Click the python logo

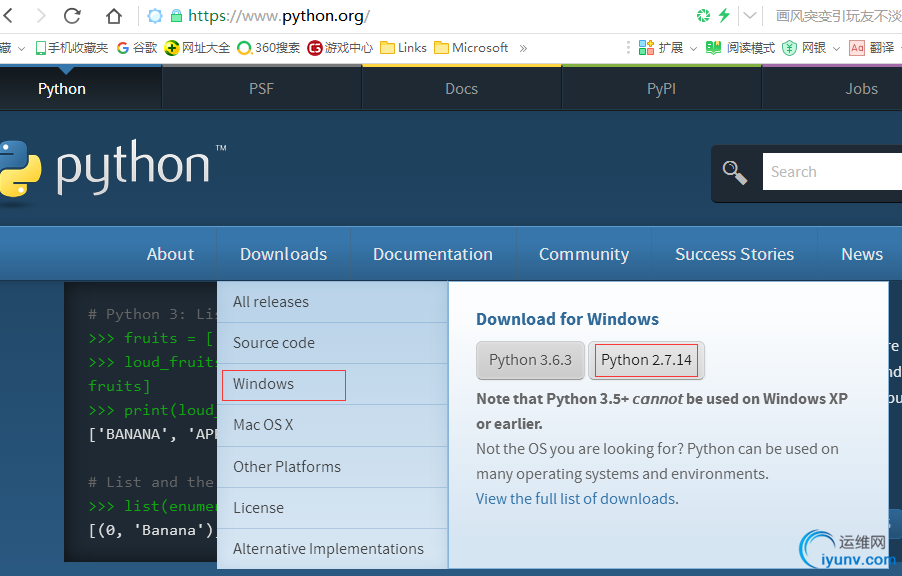[x=112, y=169]
